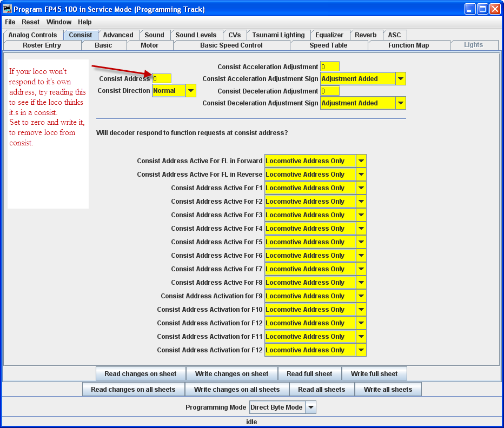The height and width of the screenshot is (428, 504).
Task: Expand Consist Acceleration Adjustment Sign dropdown
Action: click(400, 79)
